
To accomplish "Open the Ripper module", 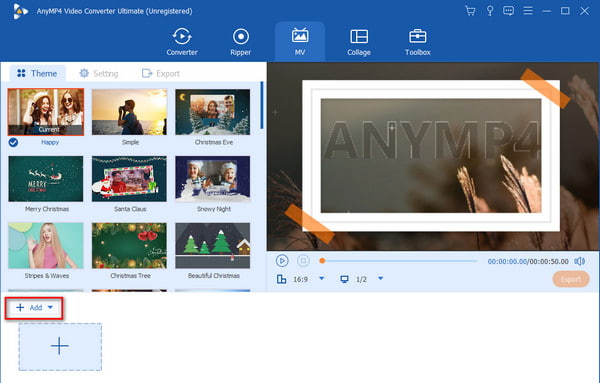I will click(241, 42).
